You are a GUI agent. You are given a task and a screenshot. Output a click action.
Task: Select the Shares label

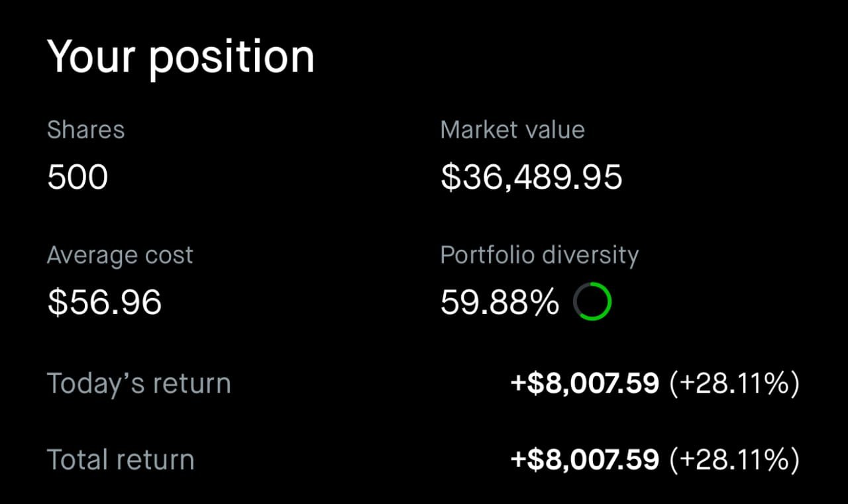[x=85, y=130]
